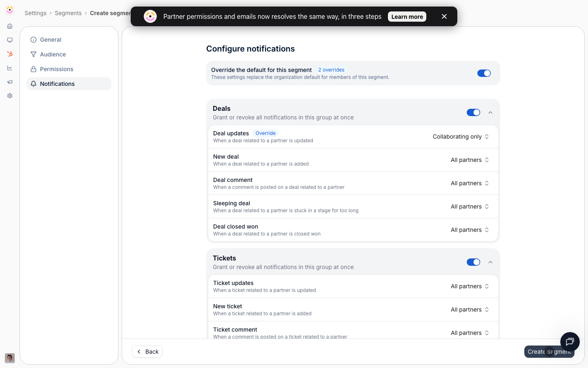Open the analytics chart icon in the left rail

point(10,68)
